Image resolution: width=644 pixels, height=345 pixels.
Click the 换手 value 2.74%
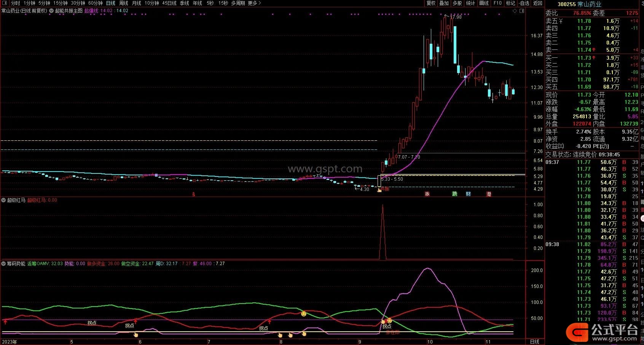(x=583, y=132)
